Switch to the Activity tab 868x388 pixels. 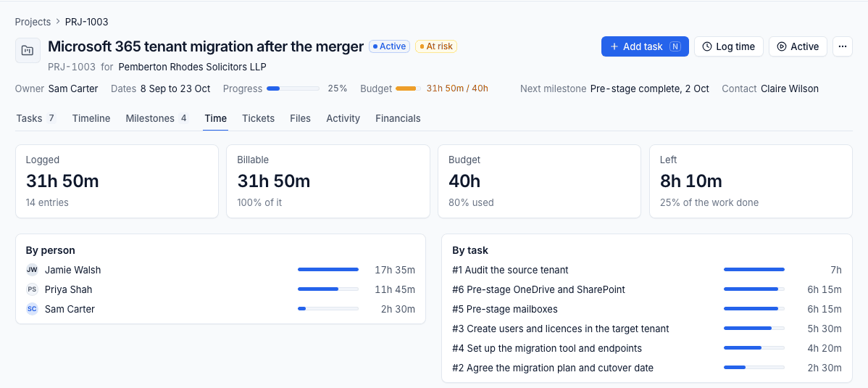point(343,118)
